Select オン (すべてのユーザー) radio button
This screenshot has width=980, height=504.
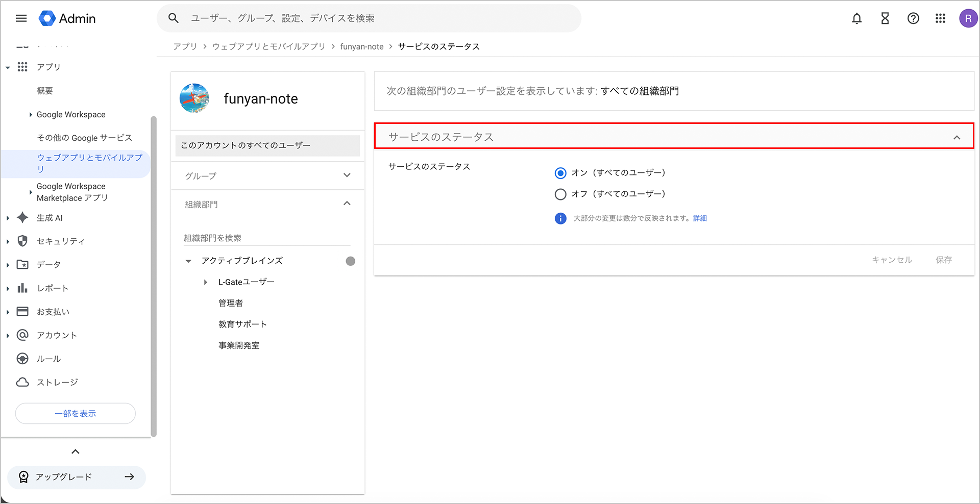(560, 173)
